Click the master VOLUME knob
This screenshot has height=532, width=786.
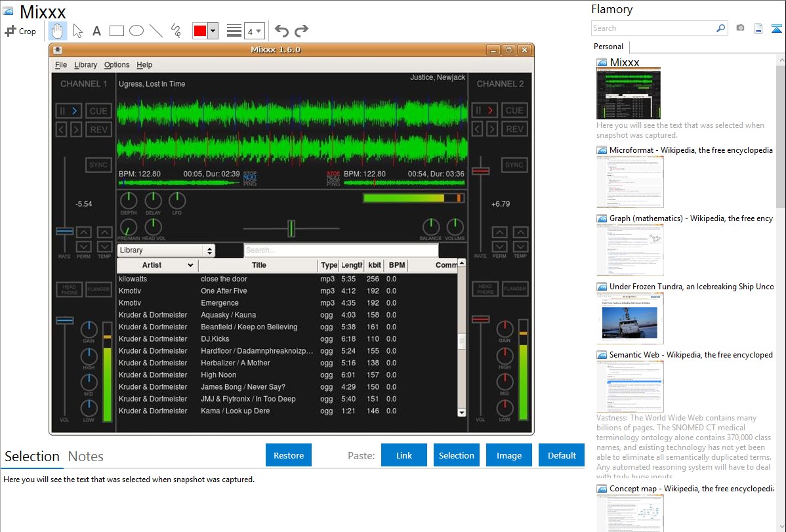pos(455,226)
